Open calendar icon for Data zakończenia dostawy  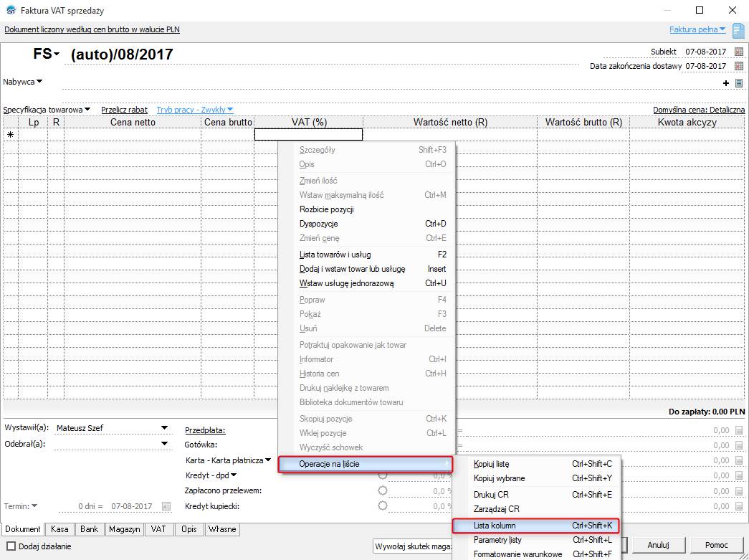[x=739, y=66]
